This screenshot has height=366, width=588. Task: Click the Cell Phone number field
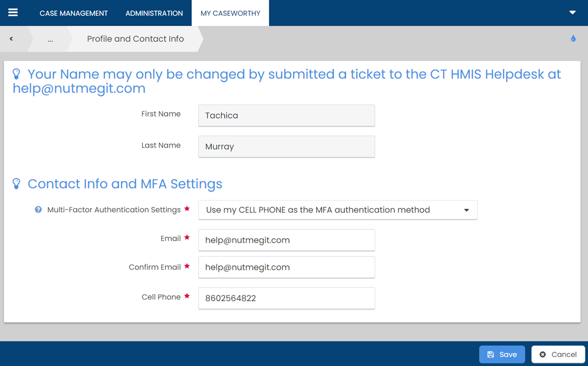[x=286, y=298]
